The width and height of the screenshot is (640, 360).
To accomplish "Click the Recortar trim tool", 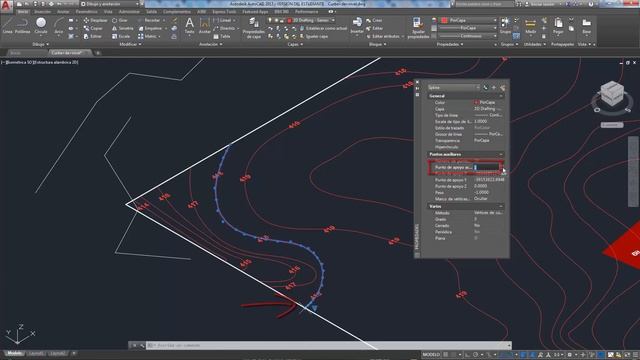I will tap(149, 20).
